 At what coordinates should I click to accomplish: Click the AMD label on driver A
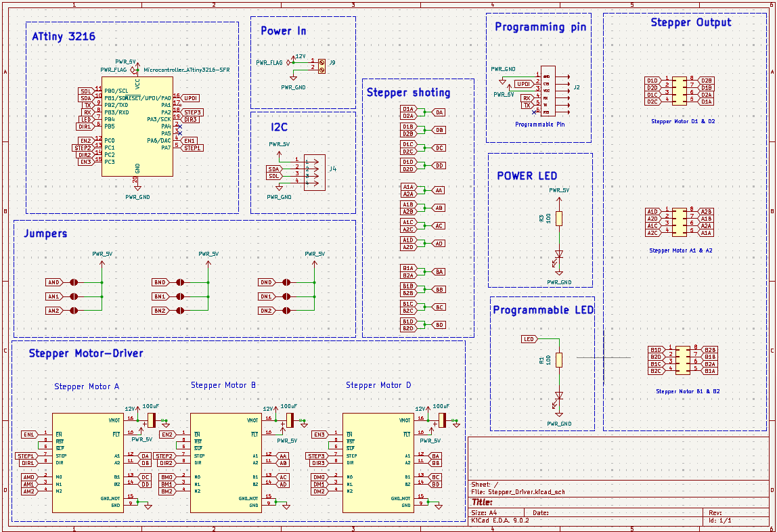click(29, 477)
